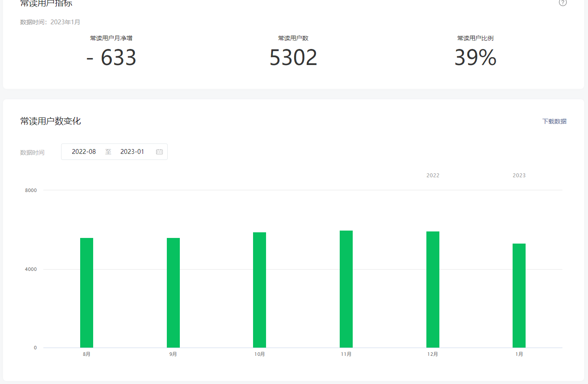Click the 8000 y-axis label

click(30, 190)
